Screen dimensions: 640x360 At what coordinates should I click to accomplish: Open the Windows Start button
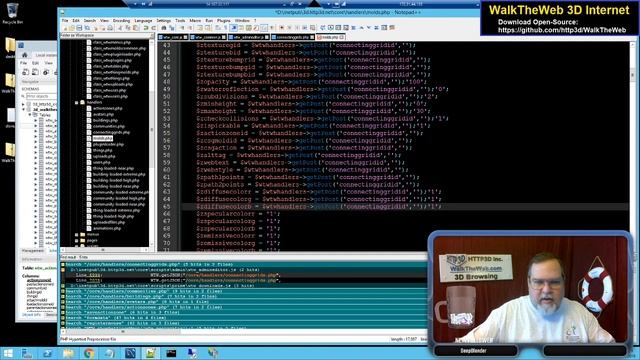[8, 353]
